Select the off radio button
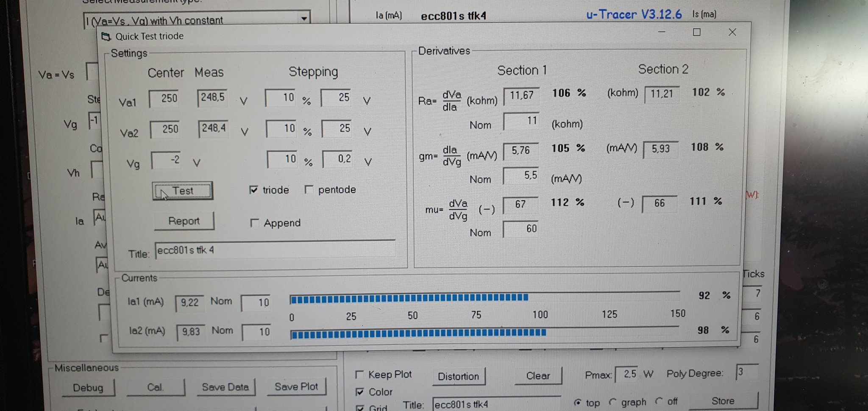Screen dimensions: 868x411 pyautogui.click(x=659, y=401)
